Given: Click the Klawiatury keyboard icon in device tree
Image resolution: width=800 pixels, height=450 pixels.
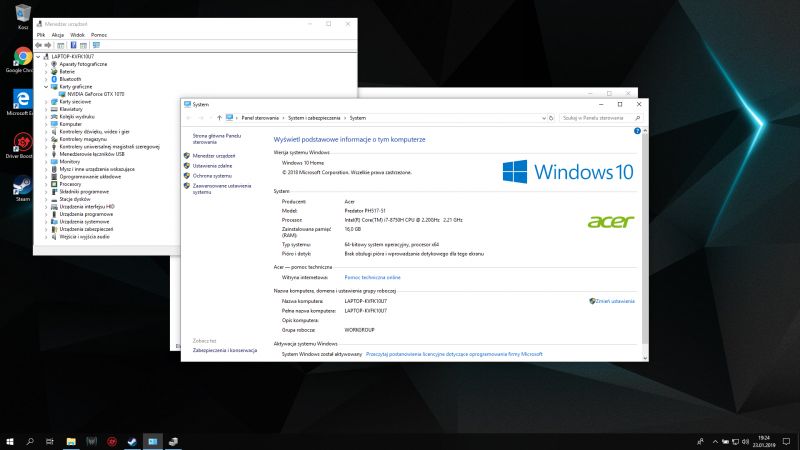Looking at the screenshot, I should coord(54,109).
